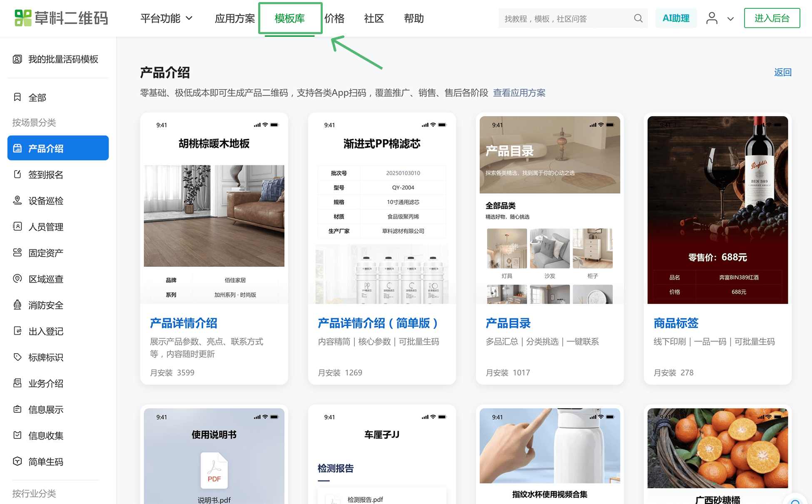Expand the account menu chevron
The image size is (812, 504).
coord(730,19)
